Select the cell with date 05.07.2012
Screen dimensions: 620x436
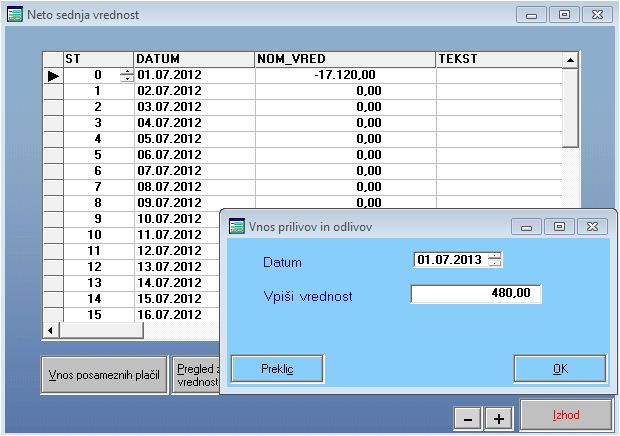coord(193,139)
